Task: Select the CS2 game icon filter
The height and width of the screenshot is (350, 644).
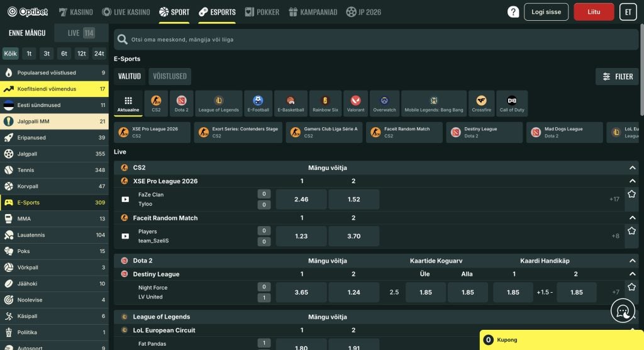Action: pyautogui.click(x=156, y=103)
